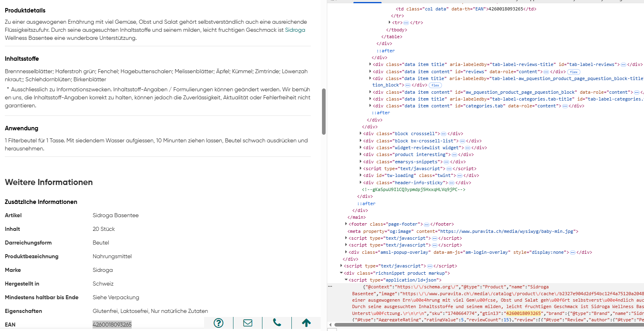Click the '20 Stück' Inhalt value
Image resolution: width=644 pixels, height=331 pixels.
(x=104, y=229)
